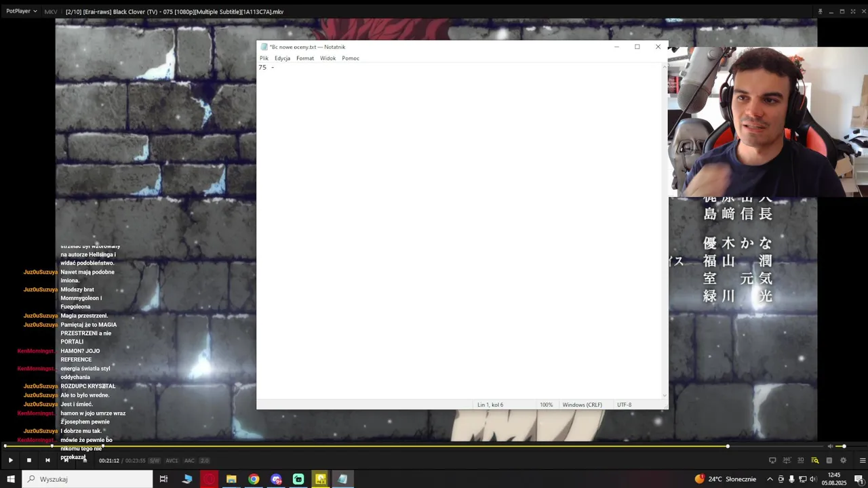The width and height of the screenshot is (868, 488).
Task: Open the Windows Start menu
Action: [11, 479]
